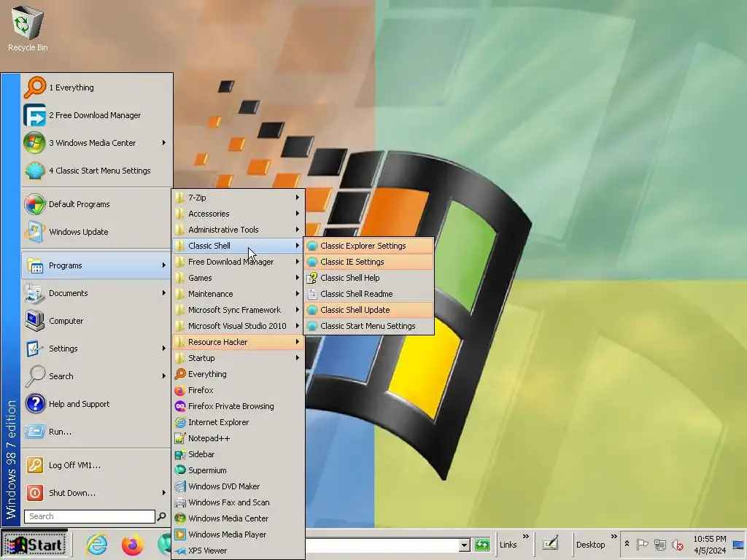Launch Firefox from Programs list

239,390
